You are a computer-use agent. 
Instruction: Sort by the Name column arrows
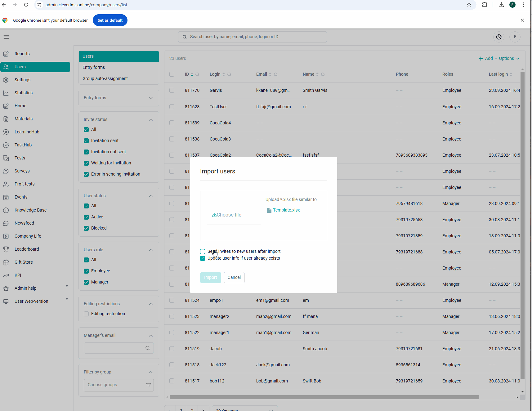(317, 74)
